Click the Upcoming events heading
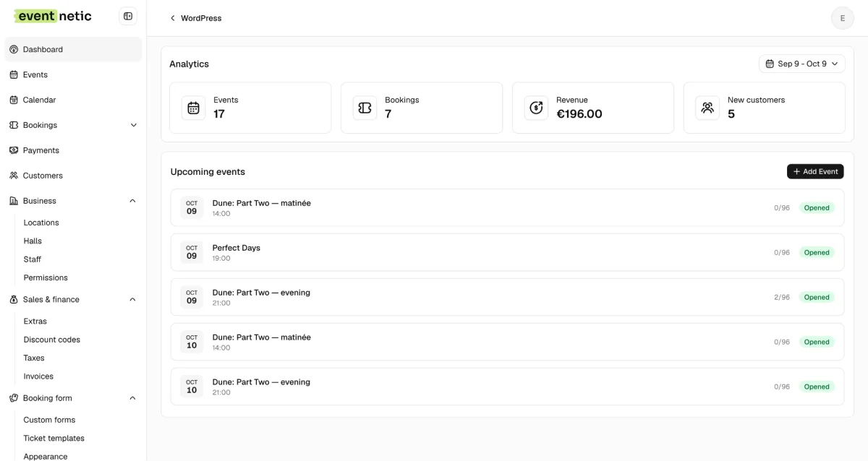The height and width of the screenshot is (461, 868). 208,172
